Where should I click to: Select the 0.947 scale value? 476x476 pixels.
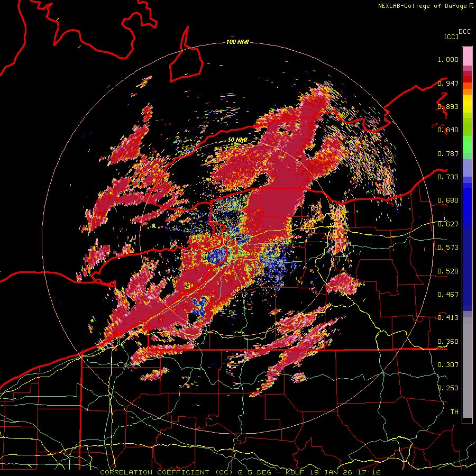448,83
